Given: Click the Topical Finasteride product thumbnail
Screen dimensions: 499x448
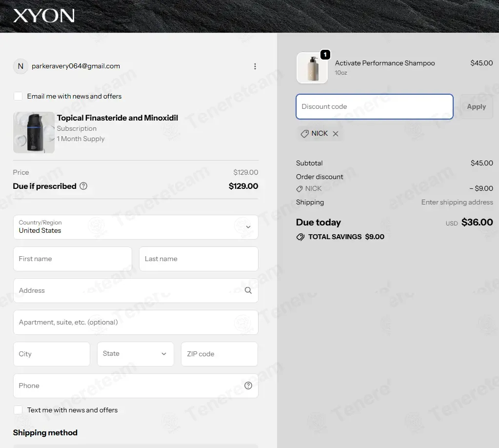Looking at the screenshot, I should (34, 132).
